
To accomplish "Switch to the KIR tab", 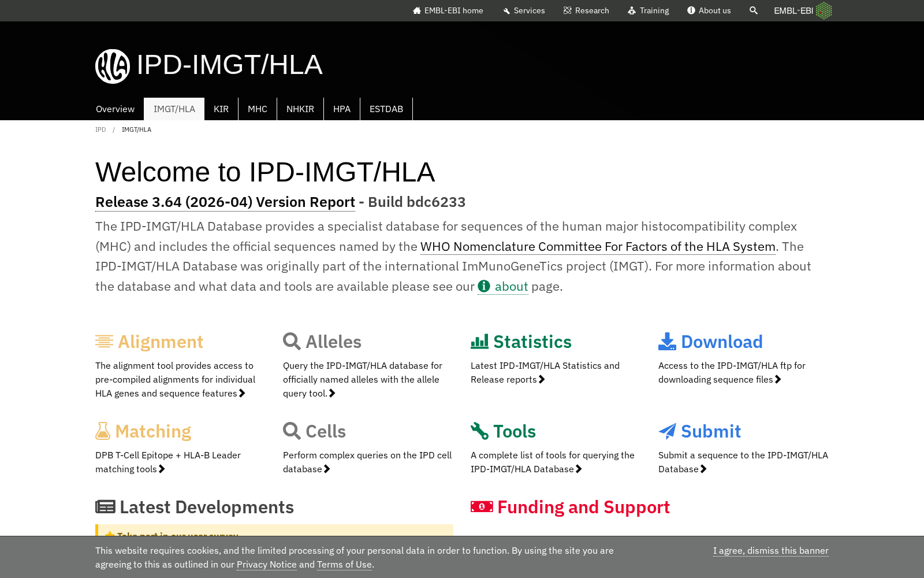I will point(221,109).
